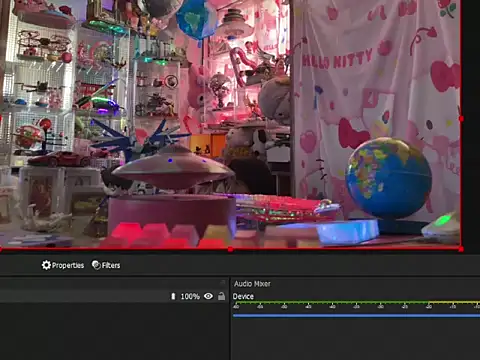Image resolution: width=480 pixels, height=360 pixels.
Task: Click the green Device audio level meter
Action: (356, 302)
